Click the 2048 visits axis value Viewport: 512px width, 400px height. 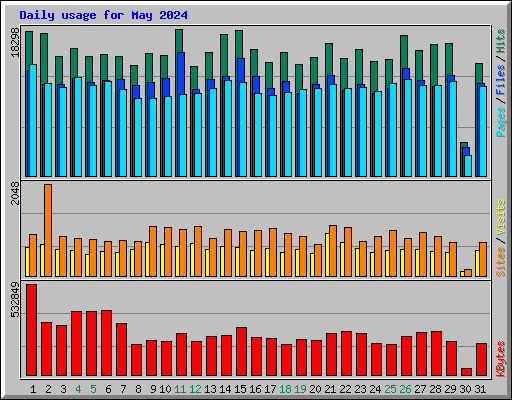click(15, 193)
